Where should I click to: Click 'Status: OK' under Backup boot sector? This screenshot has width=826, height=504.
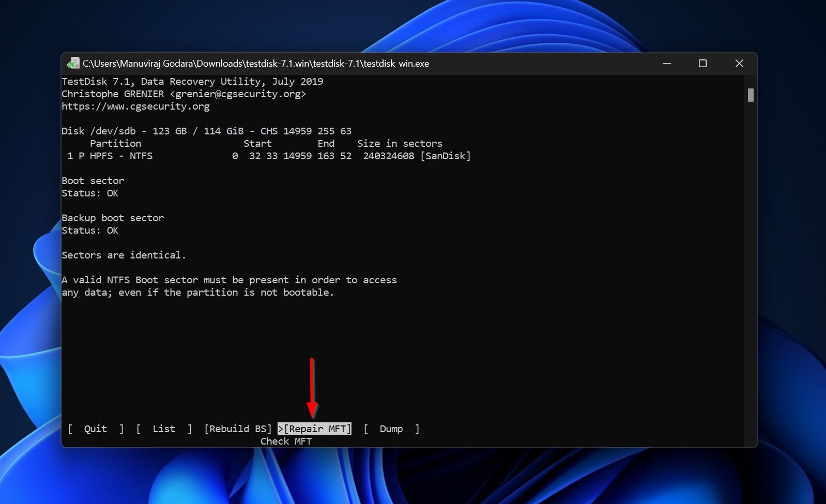[90, 231]
